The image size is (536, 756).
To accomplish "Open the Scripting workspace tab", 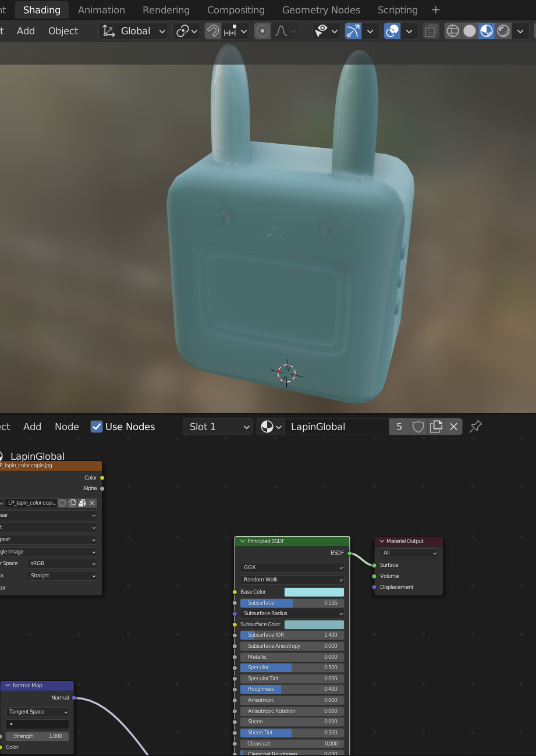I will coord(397,10).
